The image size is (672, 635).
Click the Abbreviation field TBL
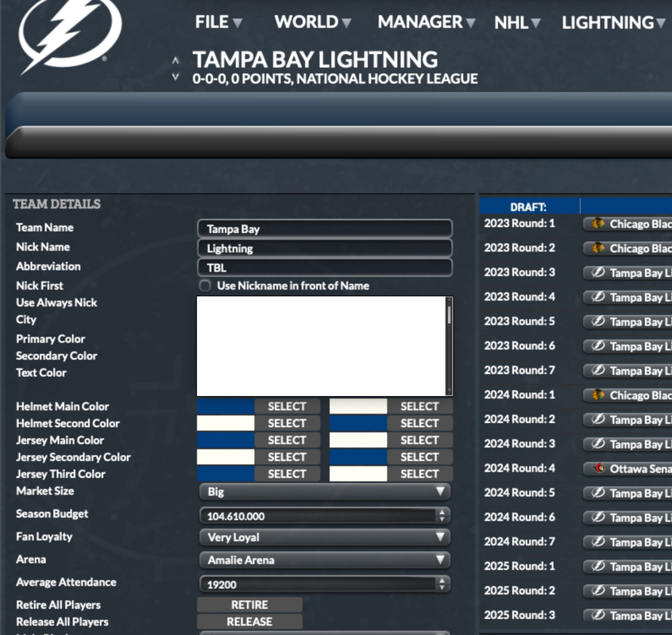pos(325,267)
